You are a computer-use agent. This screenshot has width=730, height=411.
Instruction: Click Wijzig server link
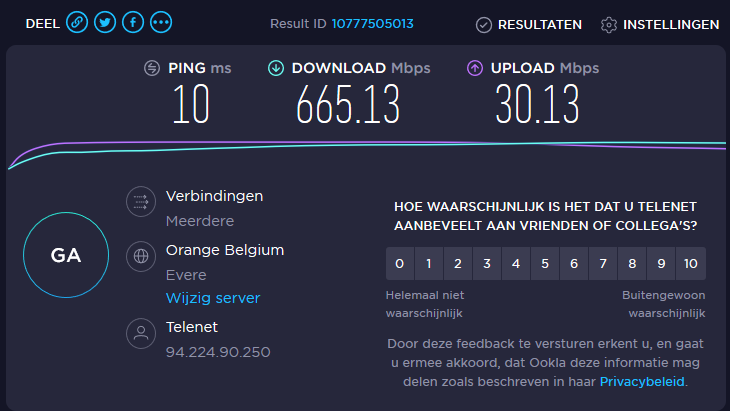click(x=212, y=298)
